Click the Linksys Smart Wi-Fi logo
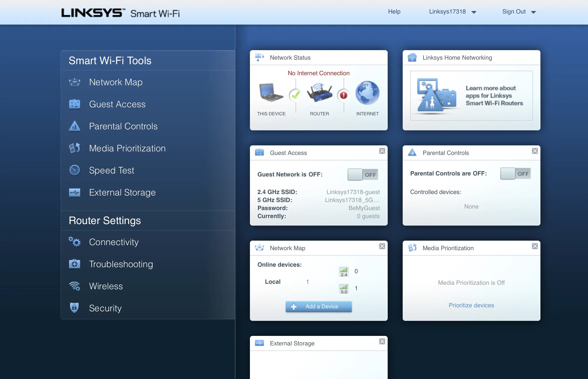588x379 pixels. coord(120,13)
